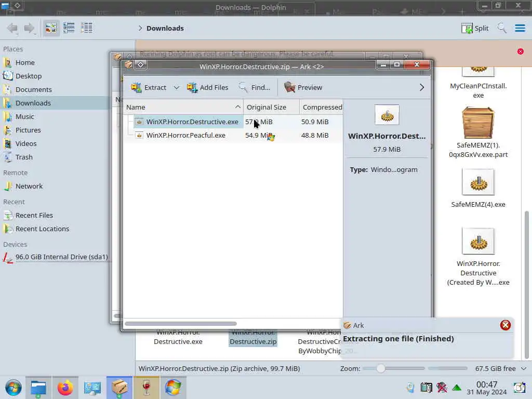
Task: Sort by Compressed column header
Action: tap(321, 107)
